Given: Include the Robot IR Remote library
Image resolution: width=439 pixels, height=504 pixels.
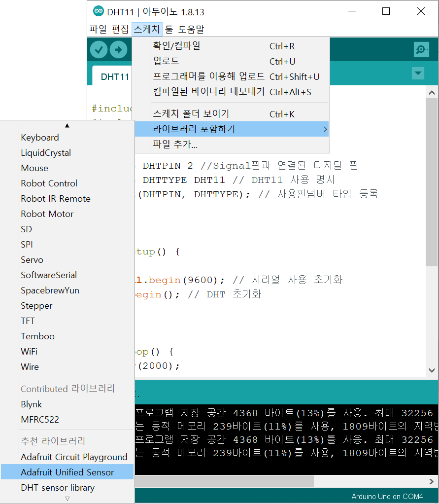Looking at the screenshot, I should point(68,199).
